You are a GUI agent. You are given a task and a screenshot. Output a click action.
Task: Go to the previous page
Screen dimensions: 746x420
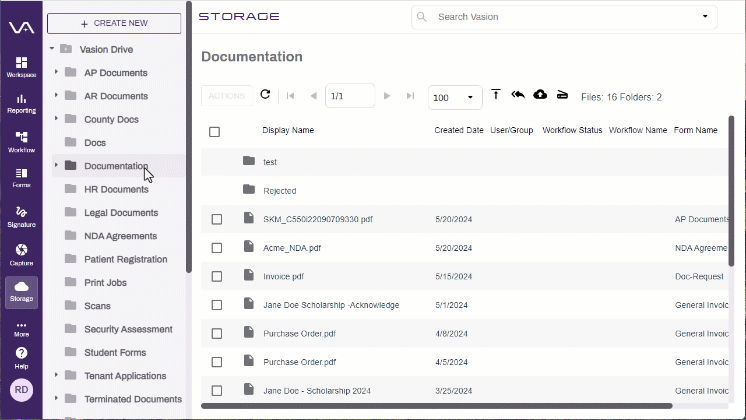tap(314, 96)
